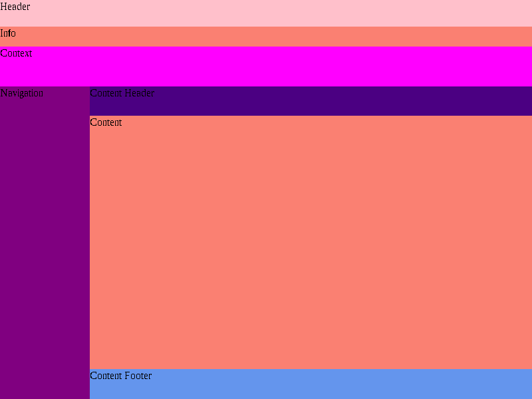Select the blue Content Footer bar background
Screen dimensions: 532x399
311,384
